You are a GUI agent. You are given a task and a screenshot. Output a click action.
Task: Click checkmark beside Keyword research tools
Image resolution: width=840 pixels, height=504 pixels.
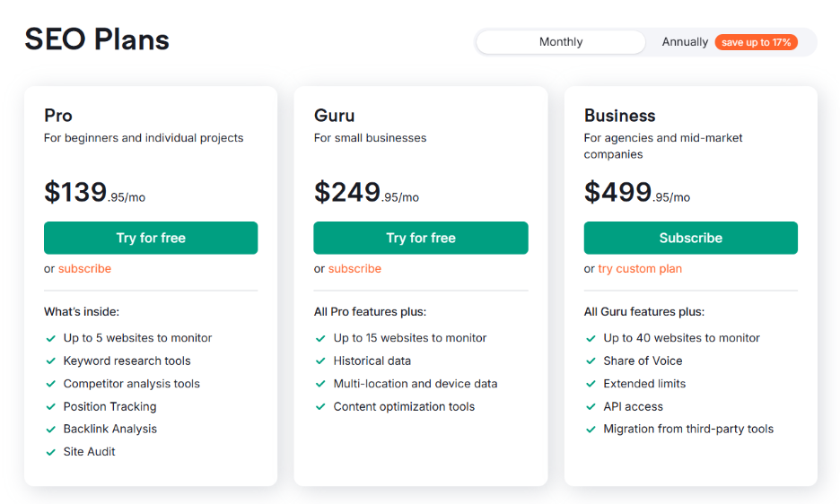51,361
